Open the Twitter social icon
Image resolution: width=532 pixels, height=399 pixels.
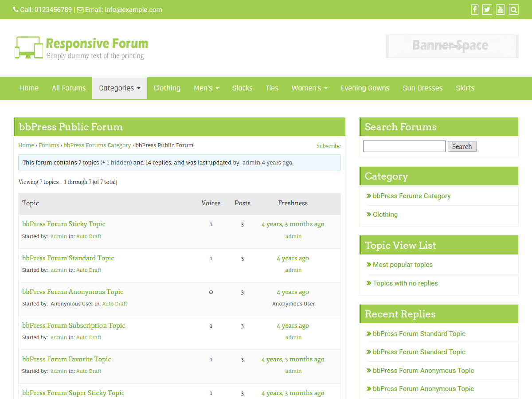click(x=487, y=9)
